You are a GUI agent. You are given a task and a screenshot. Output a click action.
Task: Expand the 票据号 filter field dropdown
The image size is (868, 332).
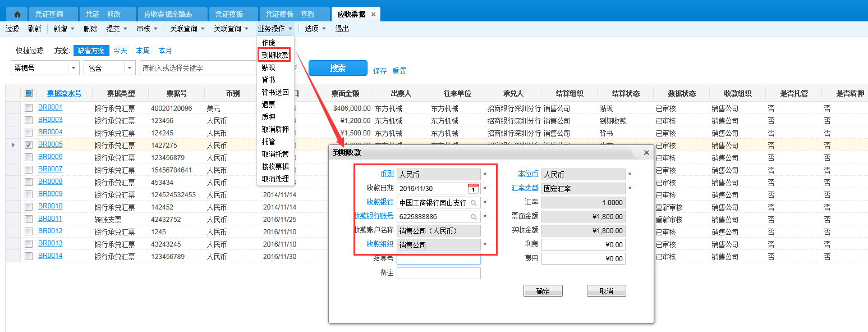coord(74,68)
